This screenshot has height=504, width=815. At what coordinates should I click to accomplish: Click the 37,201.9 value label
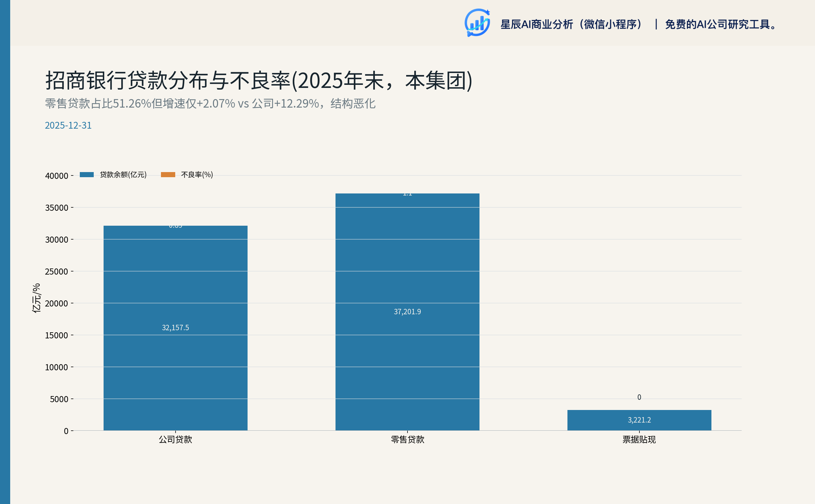point(407,312)
